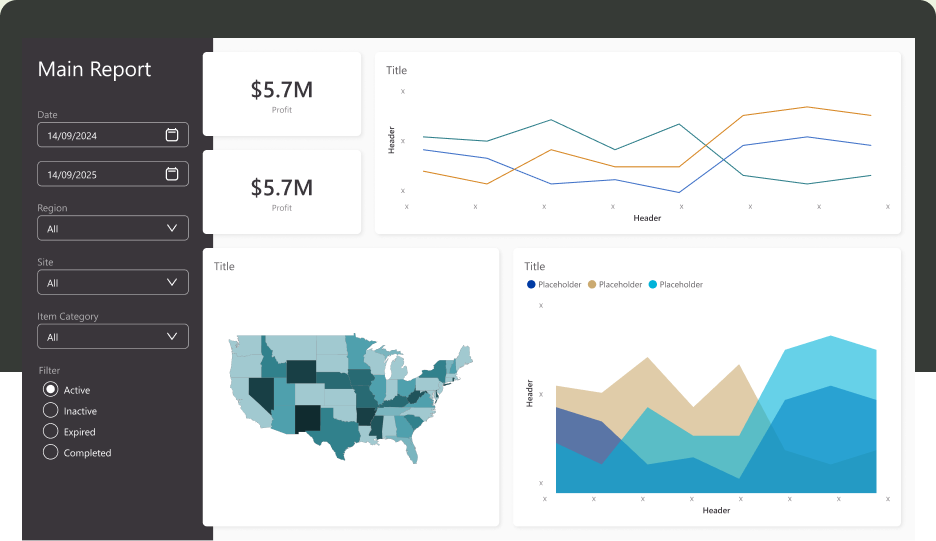The image size is (936, 541).
Task: Click the line chart Header x-axis label
Action: [647, 218]
